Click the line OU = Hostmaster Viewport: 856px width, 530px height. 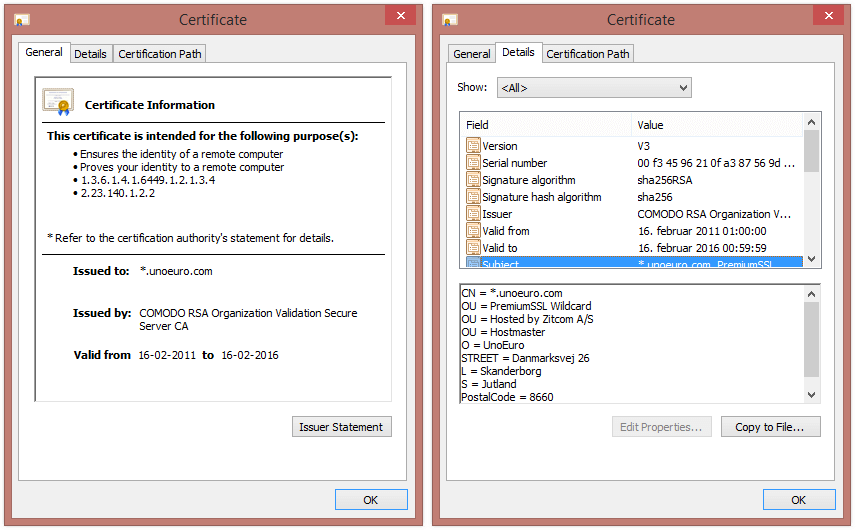point(503,332)
